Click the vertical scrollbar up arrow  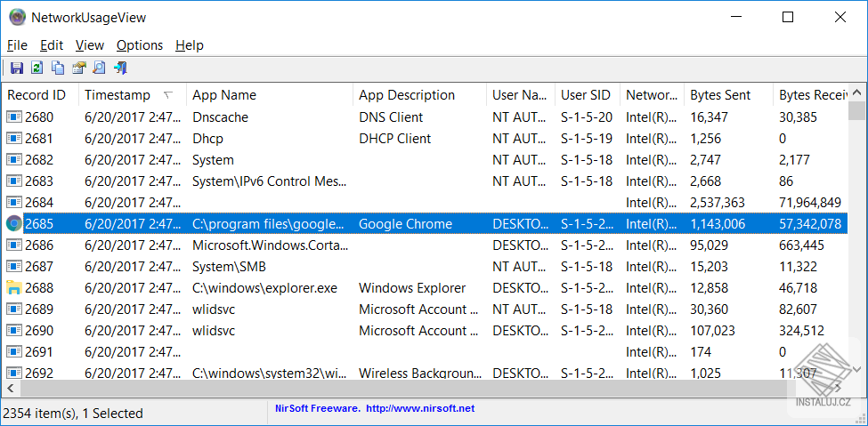tap(857, 92)
